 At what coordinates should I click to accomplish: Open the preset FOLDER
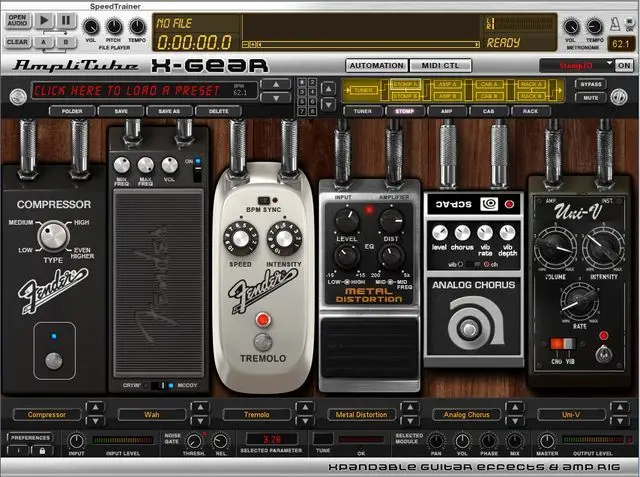click(72, 111)
